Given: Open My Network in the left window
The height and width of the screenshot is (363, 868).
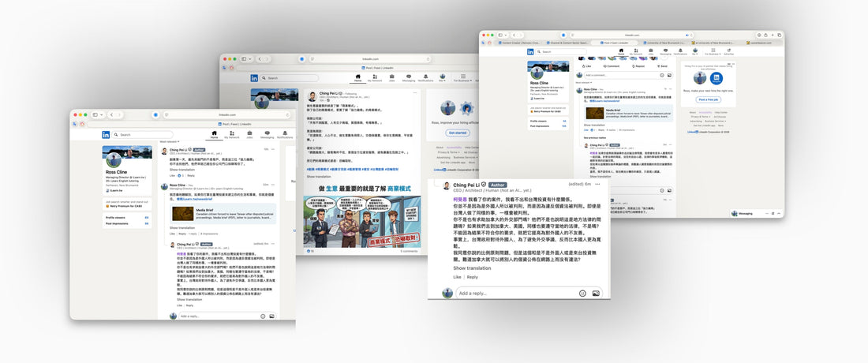Looking at the screenshot, I should coord(232,134).
